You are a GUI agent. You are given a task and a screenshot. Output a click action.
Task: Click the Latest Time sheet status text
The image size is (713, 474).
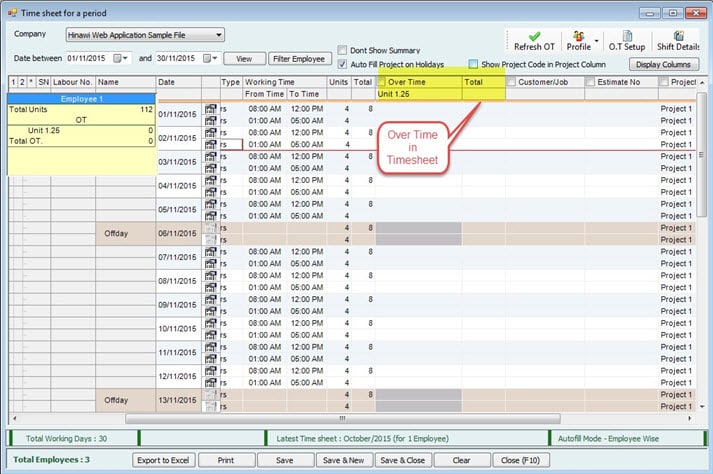pos(362,439)
